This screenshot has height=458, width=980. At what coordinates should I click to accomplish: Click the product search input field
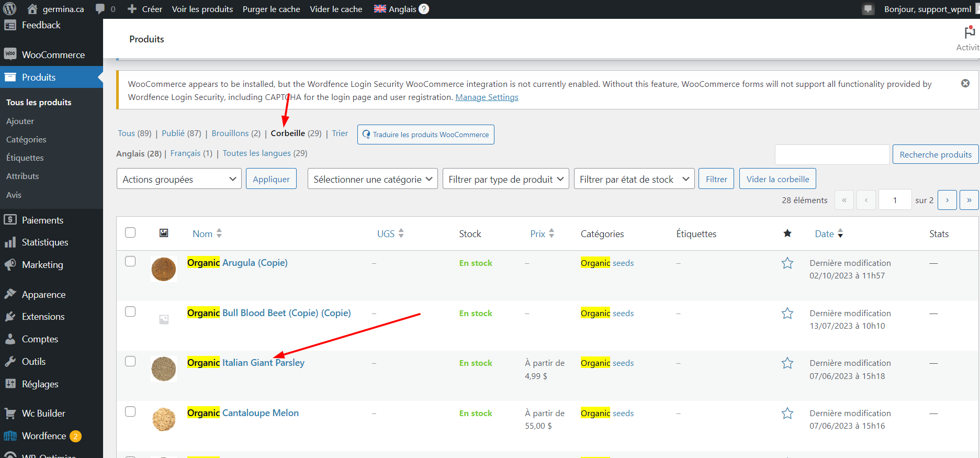[x=832, y=154]
